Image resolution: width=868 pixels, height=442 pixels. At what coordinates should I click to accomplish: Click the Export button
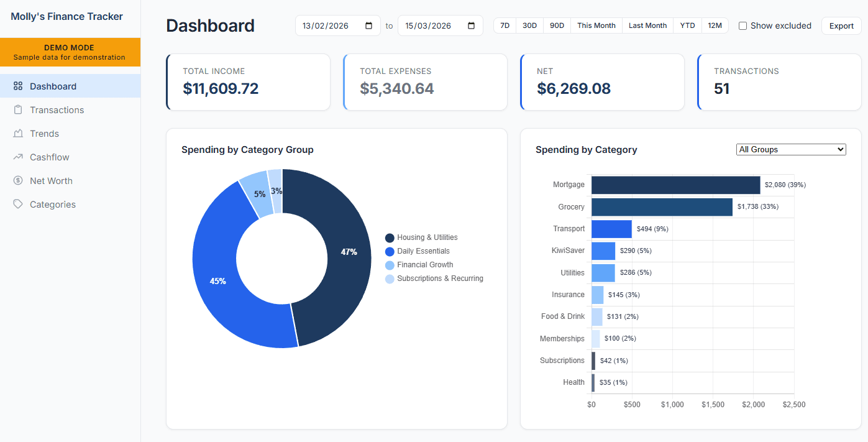pos(841,25)
